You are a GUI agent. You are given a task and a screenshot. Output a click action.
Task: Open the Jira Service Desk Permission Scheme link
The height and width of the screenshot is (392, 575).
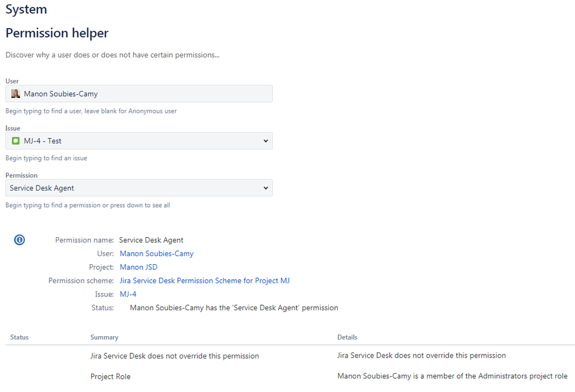(x=204, y=280)
